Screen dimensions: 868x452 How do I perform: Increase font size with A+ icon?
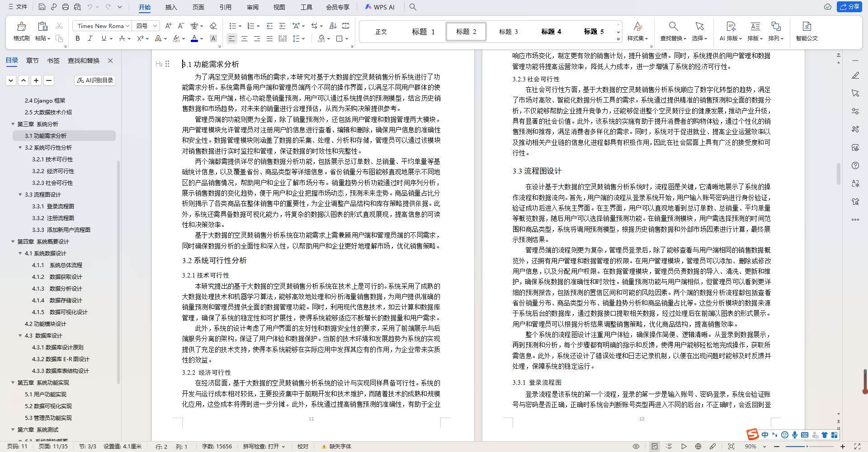(168, 26)
